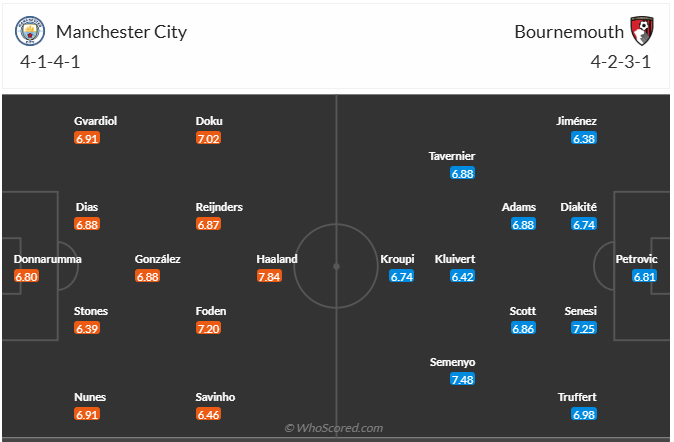Click Truffert's 6.98 rating badge
Screen dimensions: 674x442
tap(584, 414)
